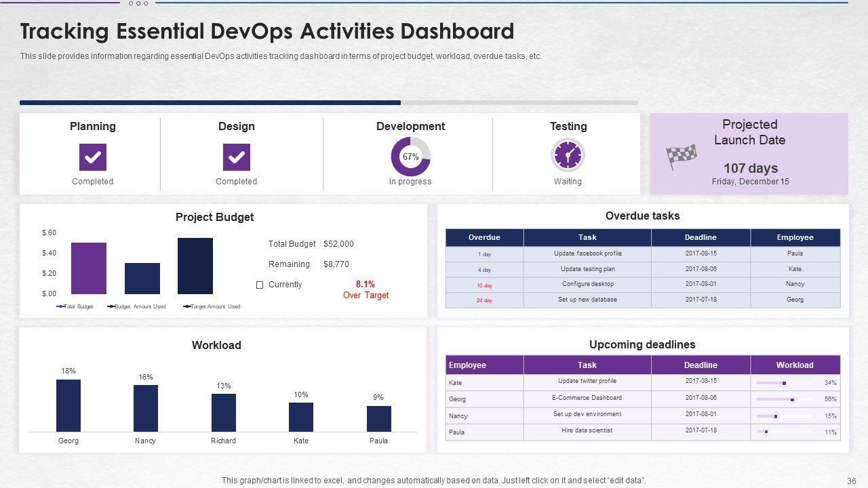
Task: Click the Deadline header in Overdue tasks
Action: coord(701,237)
